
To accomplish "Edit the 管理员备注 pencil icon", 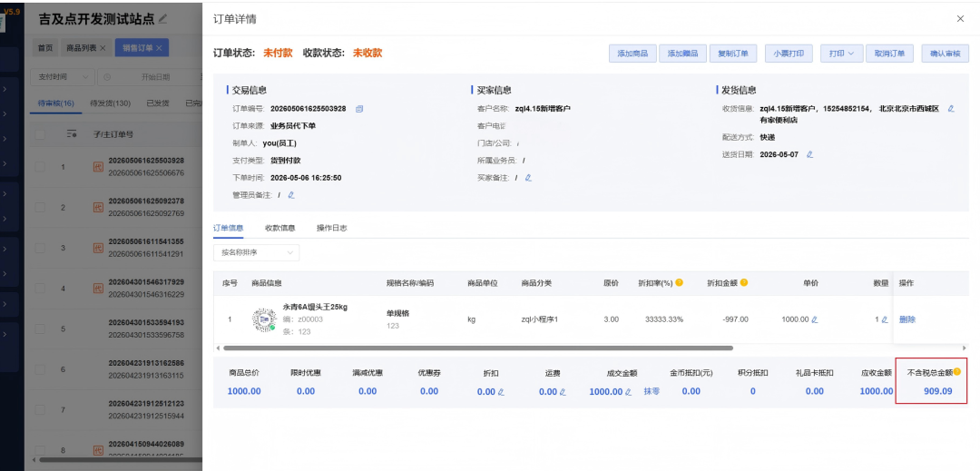I will coord(291,195).
